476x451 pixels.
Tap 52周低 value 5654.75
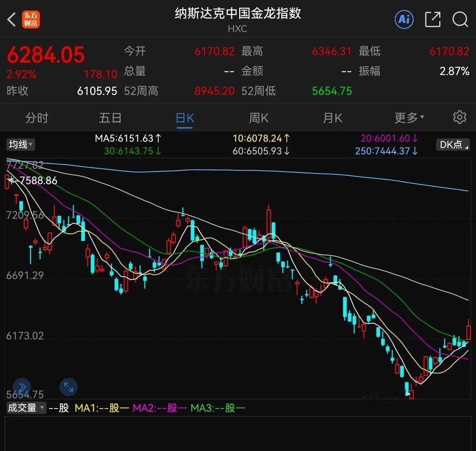pos(332,91)
